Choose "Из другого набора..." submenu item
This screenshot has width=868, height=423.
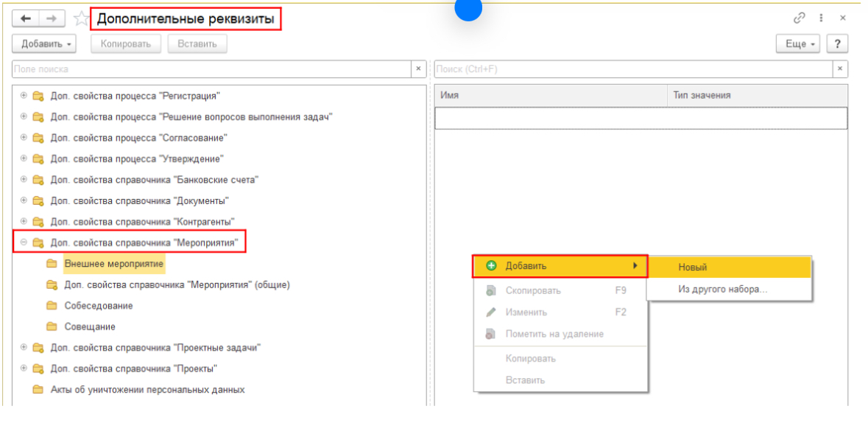click(729, 289)
